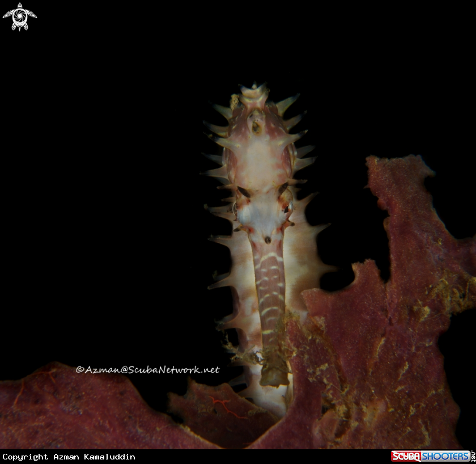Select the Copyright Azman Kamaluddin caption
Screen dimensions: 476x464
point(69,457)
